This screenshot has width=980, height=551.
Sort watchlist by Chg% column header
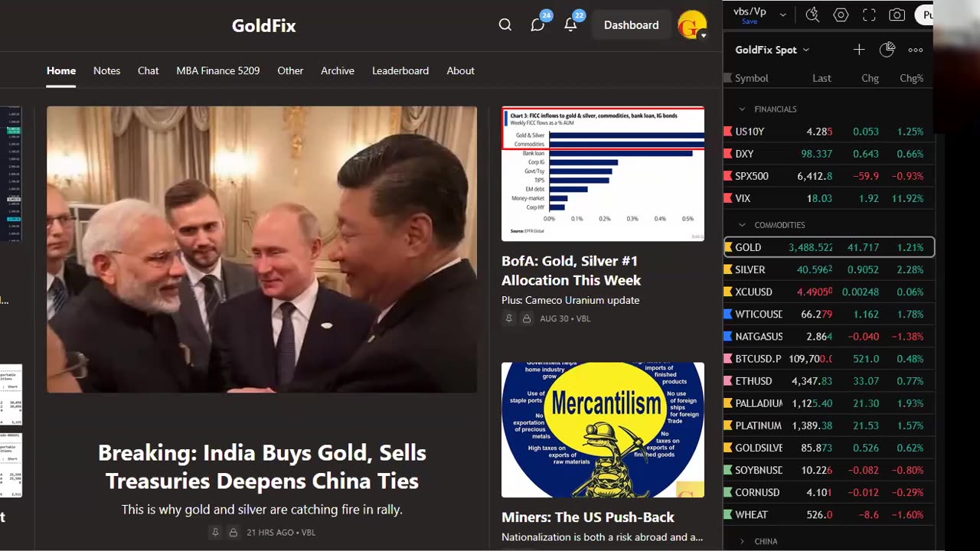(911, 78)
